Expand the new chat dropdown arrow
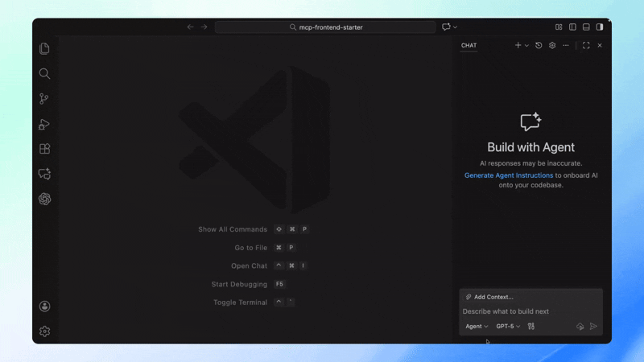Viewport: 644px width, 362px height. 526,46
